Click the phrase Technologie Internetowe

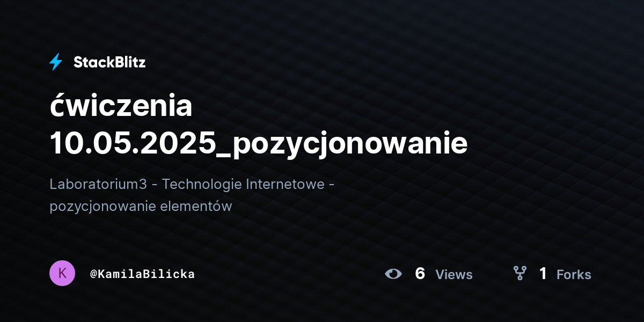243,184
